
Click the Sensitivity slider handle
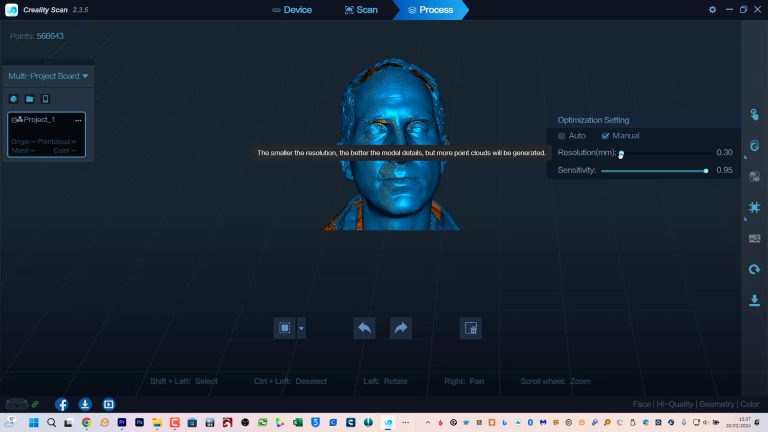point(706,170)
